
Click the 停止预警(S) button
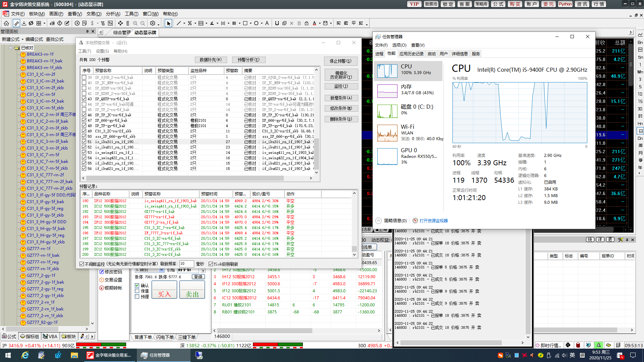click(x=340, y=61)
